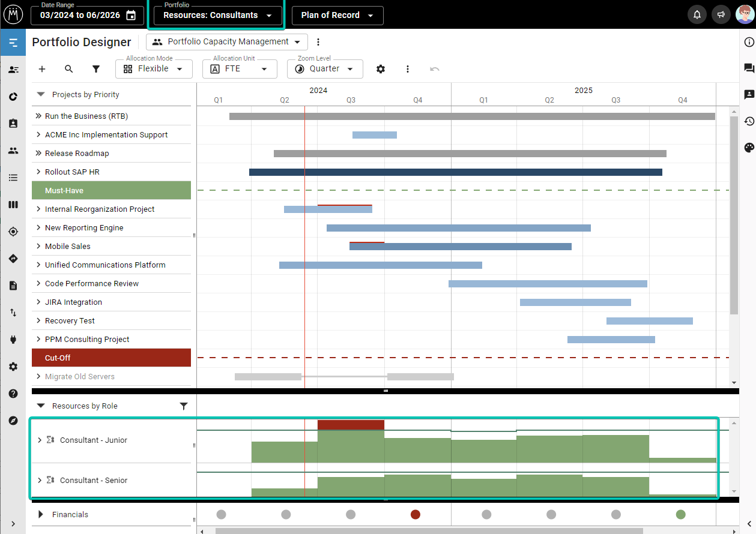
Task: Open the target crosshair icon in left sidebar
Action: click(13, 232)
